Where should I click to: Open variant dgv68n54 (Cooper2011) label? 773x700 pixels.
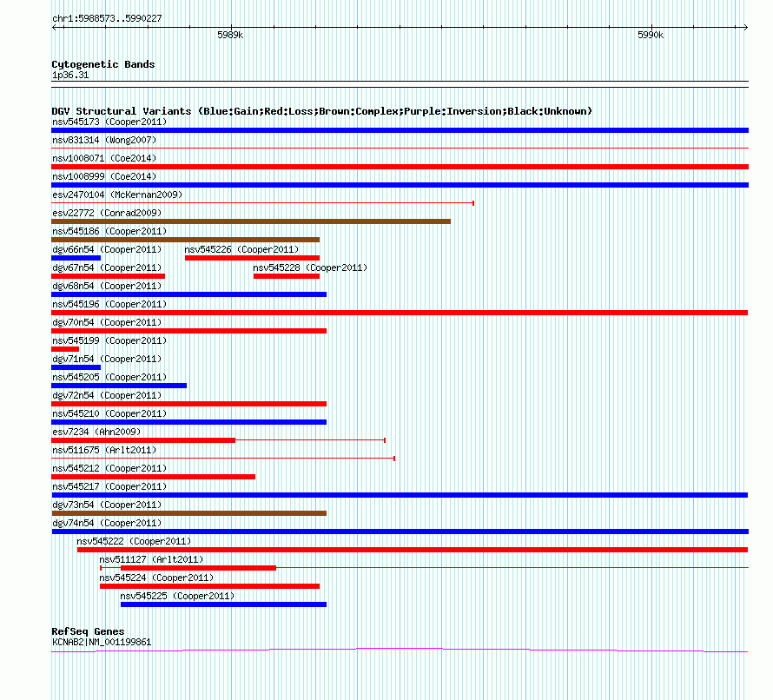coord(107,286)
